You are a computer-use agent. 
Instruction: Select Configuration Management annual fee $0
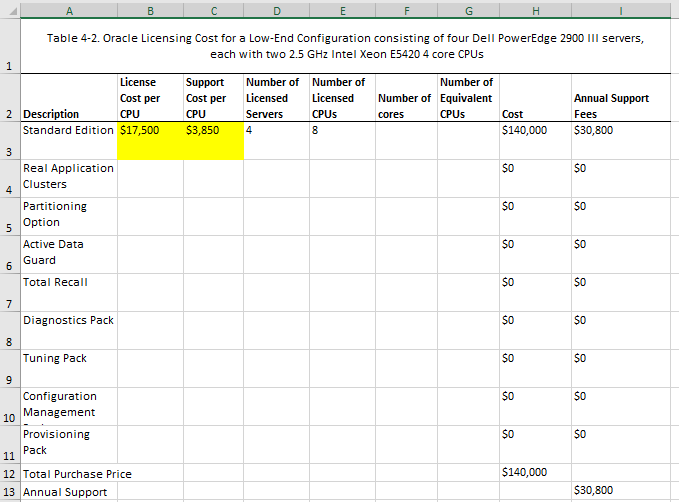click(621, 407)
